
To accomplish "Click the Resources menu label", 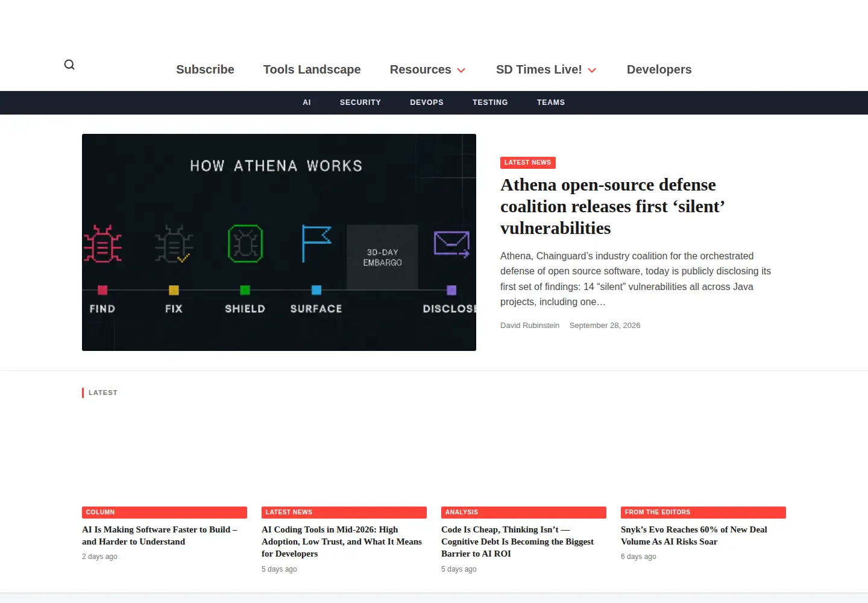I will pyautogui.click(x=420, y=69).
